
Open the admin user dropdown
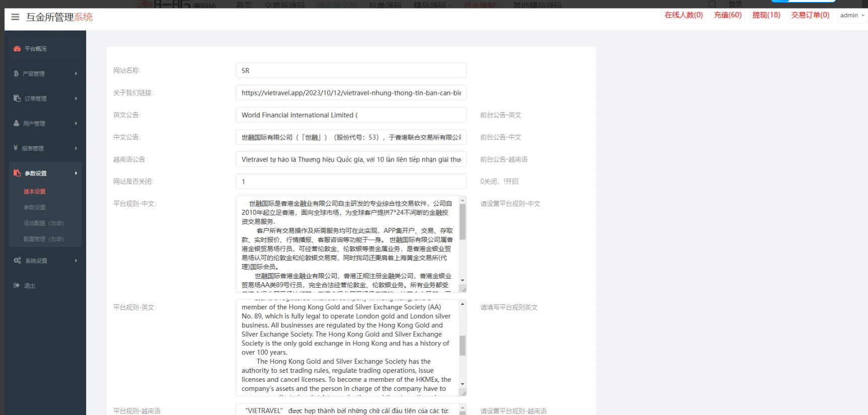click(x=852, y=16)
